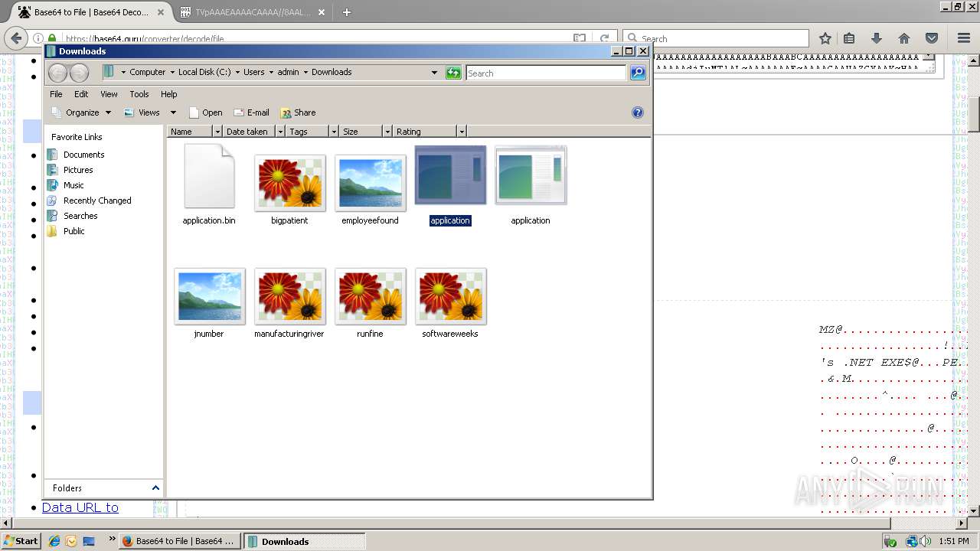Open the Documents favorite link
The height and width of the screenshot is (551, 980).
tap(83, 155)
